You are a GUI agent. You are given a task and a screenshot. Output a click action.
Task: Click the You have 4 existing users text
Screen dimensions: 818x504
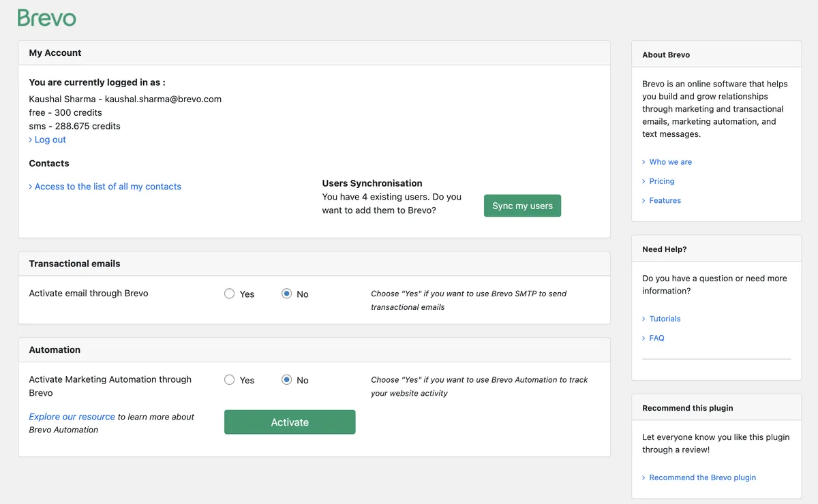pyautogui.click(x=392, y=204)
